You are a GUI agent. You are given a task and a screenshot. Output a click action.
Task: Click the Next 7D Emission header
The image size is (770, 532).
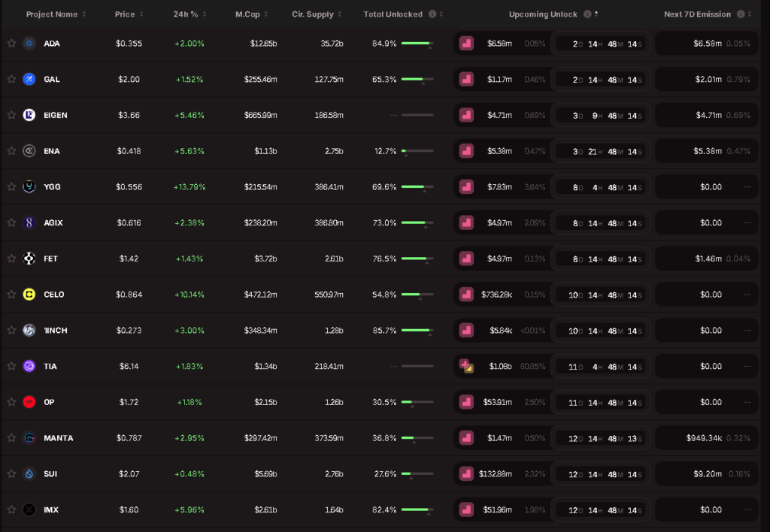pos(698,14)
